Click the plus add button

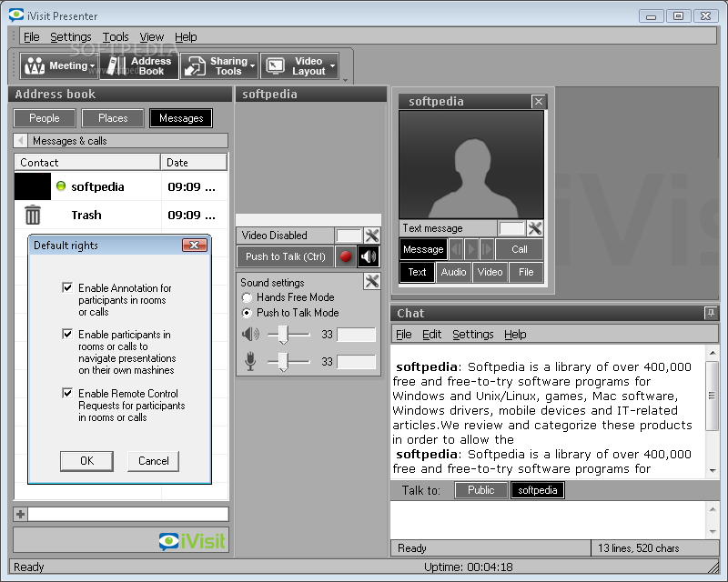pos(20,514)
